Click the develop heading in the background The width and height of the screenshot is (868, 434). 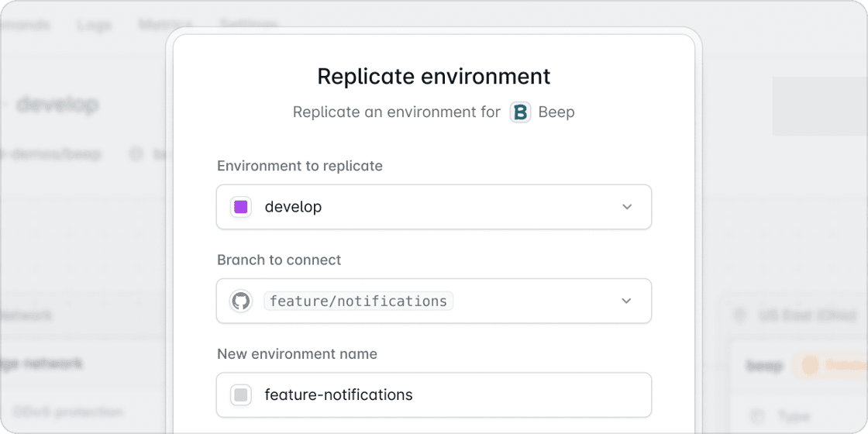(57, 104)
